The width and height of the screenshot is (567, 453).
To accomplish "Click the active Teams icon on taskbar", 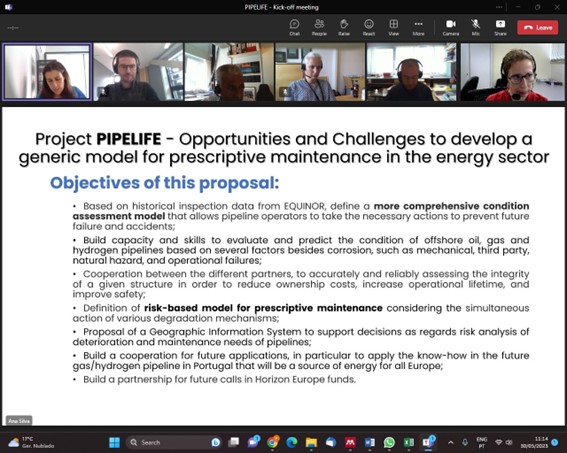I will (x=428, y=442).
